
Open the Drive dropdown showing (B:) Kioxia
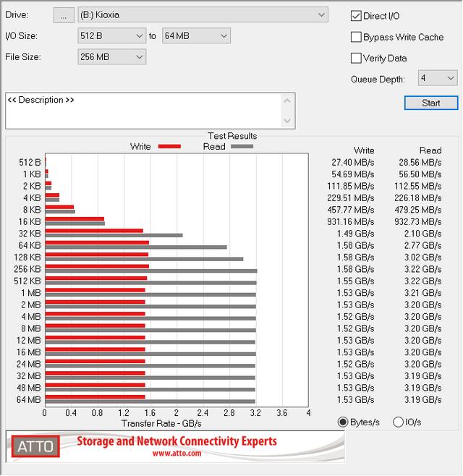tap(203, 15)
